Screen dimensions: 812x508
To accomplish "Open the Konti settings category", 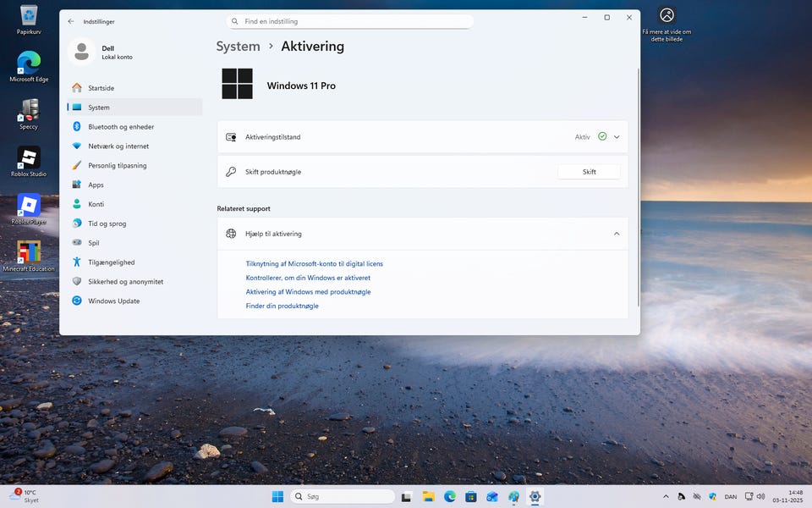I will [x=96, y=204].
